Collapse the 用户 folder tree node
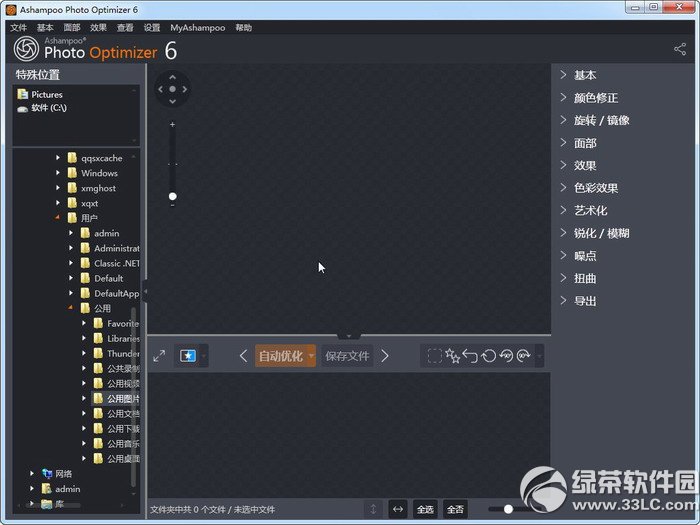The image size is (700, 525). pos(58,217)
